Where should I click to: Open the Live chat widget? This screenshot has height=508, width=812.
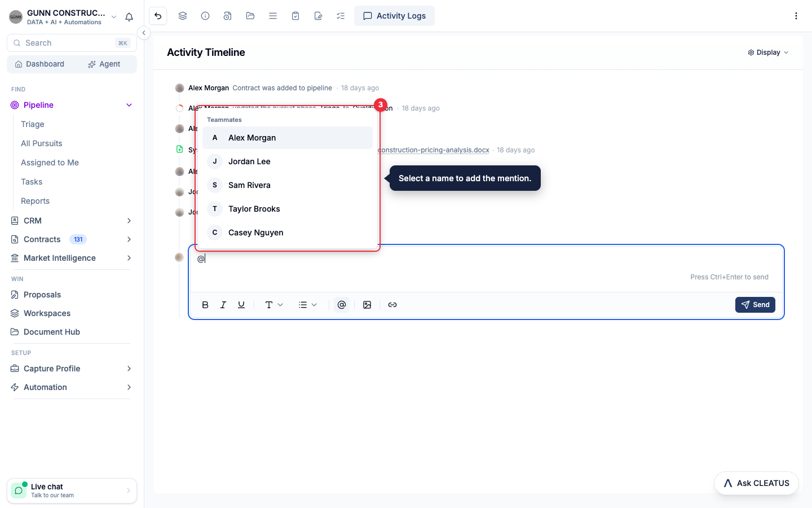pos(72,491)
